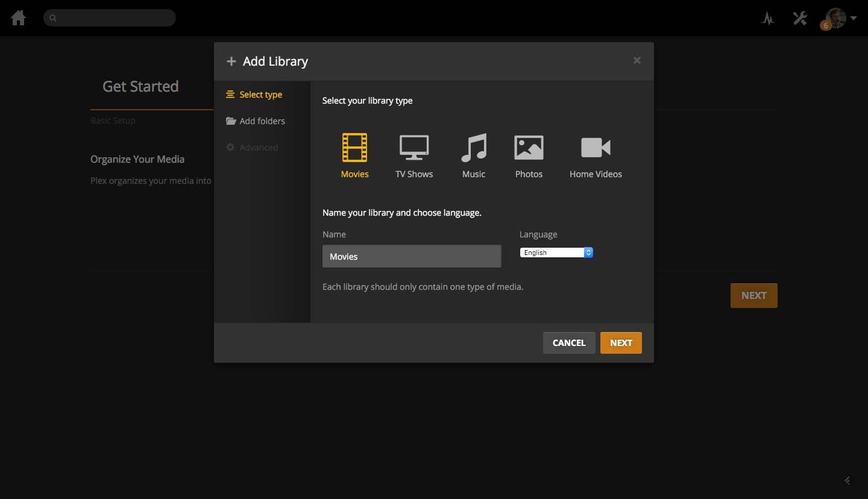This screenshot has height=499, width=868.
Task: Click the gear icon beside Advanced
Action: point(230,147)
